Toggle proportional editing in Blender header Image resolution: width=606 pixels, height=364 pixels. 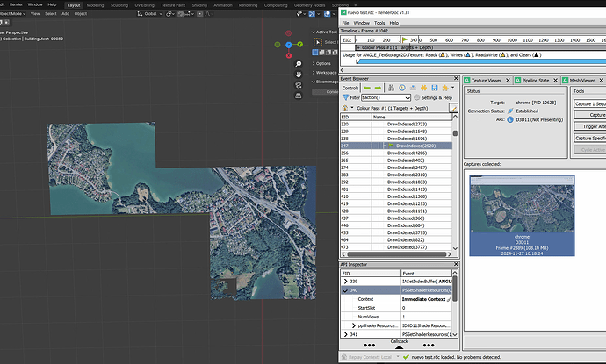click(x=200, y=13)
